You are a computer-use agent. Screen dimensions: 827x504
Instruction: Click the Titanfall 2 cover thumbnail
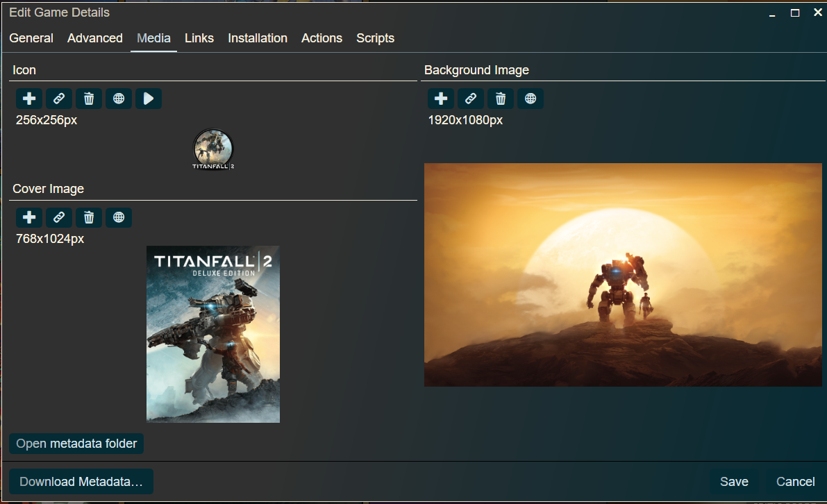[212, 334]
